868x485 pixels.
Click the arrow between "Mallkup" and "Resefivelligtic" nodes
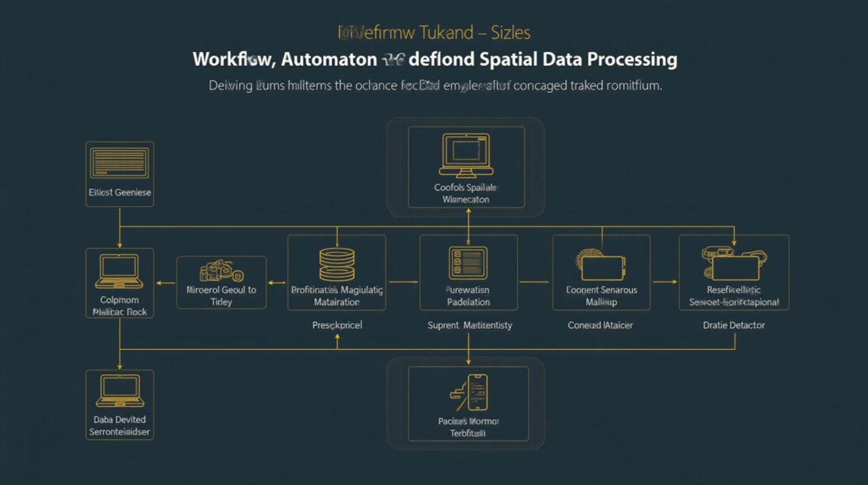664,282
